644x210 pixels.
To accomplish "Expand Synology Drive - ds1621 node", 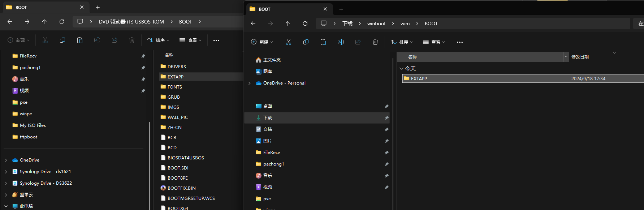I will click(6, 172).
